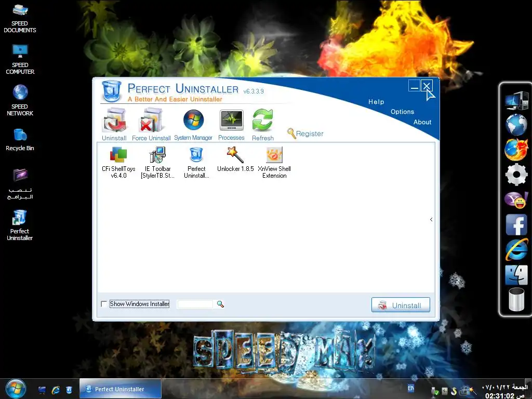Open System Manager
Image resolution: width=532 pixels, height=399 pixels.
click(x=193, y=125)
